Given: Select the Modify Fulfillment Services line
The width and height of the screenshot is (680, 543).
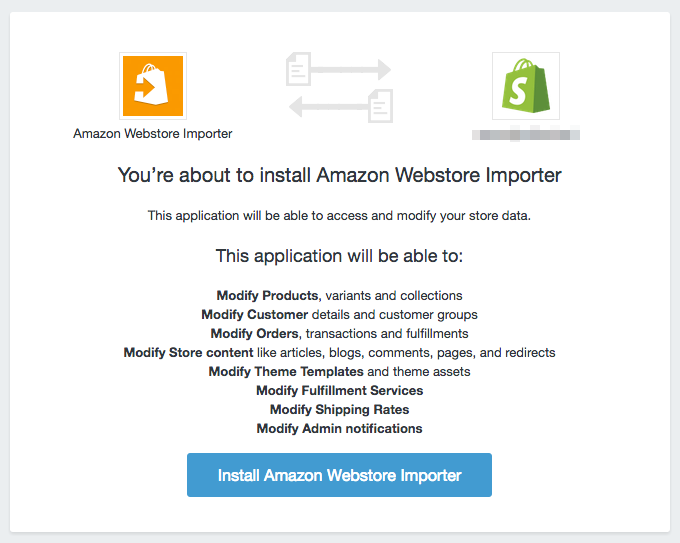Looking at the screenshot, I should [x=340, y=390].
